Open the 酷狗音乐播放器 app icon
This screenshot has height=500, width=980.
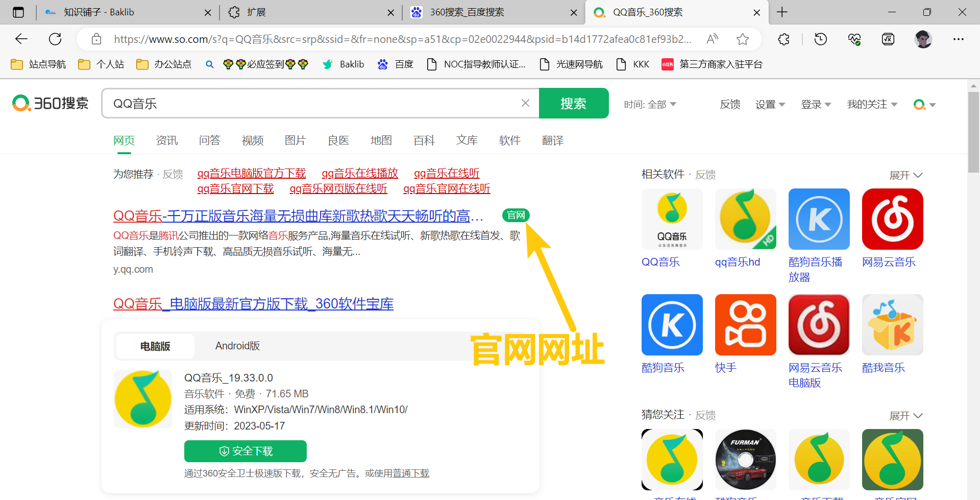[x=819, y=219]
